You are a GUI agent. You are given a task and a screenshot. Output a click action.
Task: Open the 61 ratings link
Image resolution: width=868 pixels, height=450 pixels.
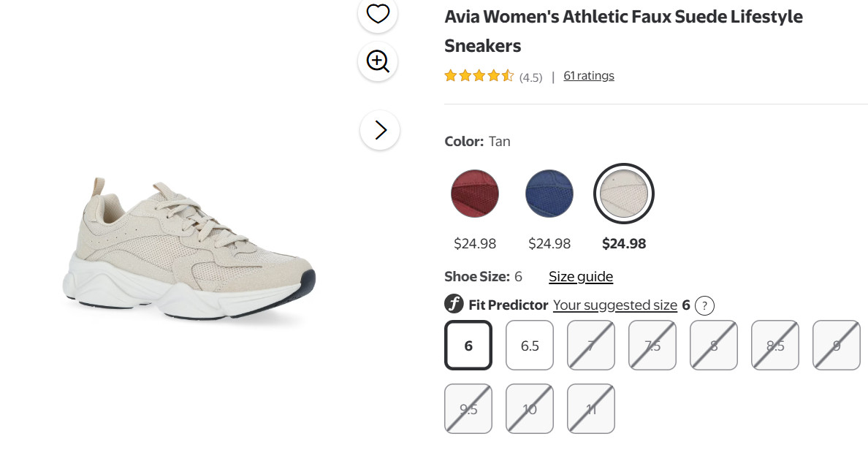[589, 75]
